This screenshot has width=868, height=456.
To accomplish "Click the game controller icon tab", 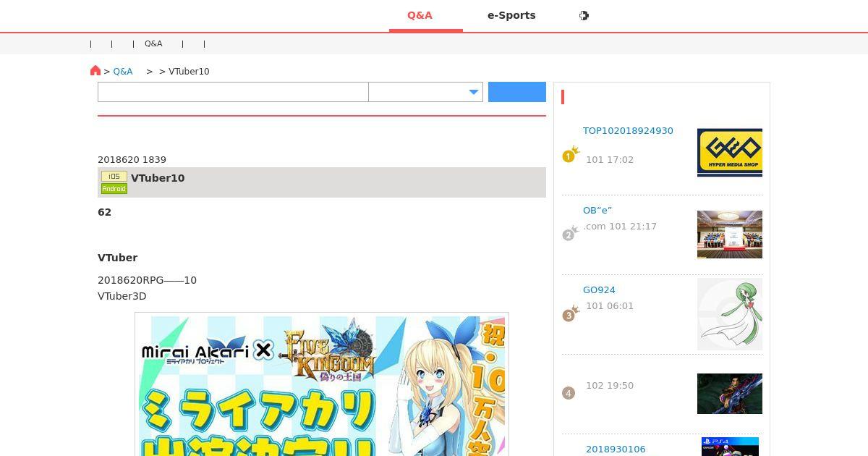I will click(584, 15).
